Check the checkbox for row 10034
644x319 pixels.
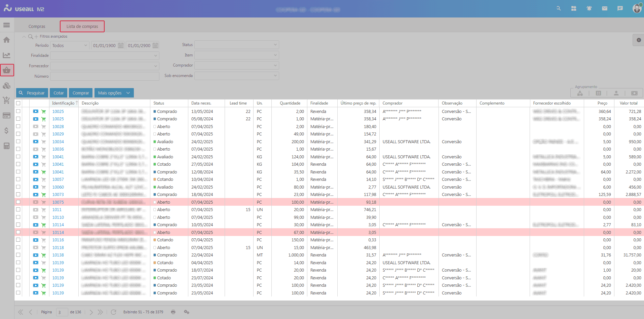pos(18,141)
